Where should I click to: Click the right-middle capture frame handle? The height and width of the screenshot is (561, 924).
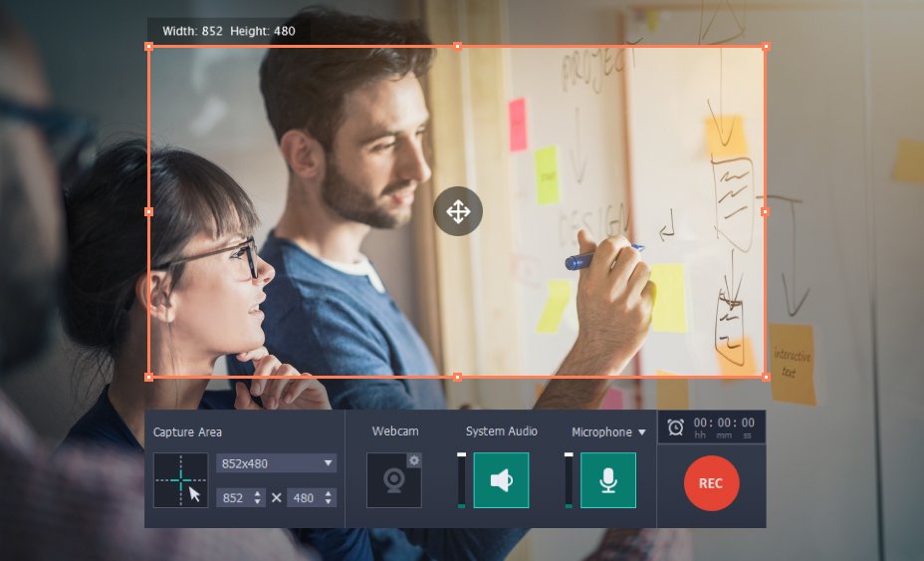coord(766,211)
